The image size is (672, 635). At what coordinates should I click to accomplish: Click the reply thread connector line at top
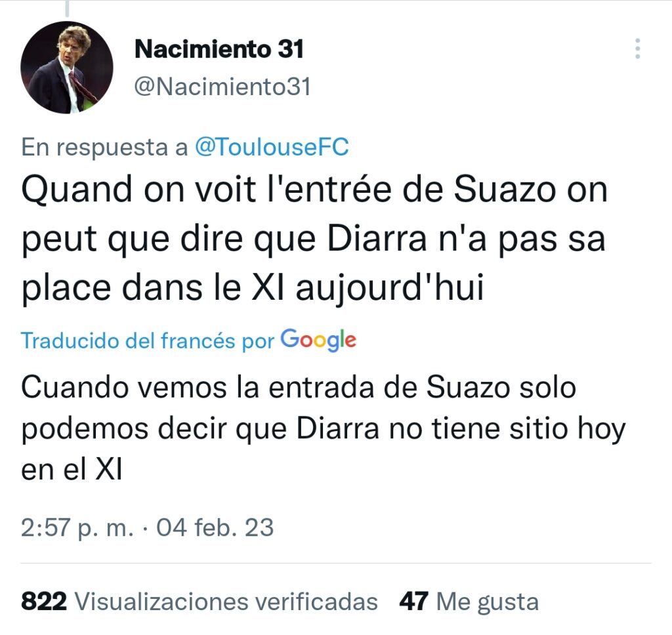coord(67,8)
